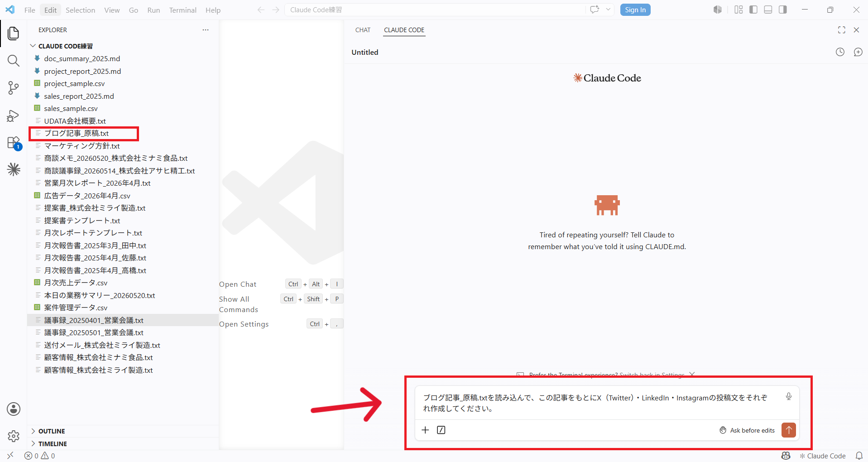Maximize the Claude Code panel
Viewport: 868px width, 462px height.
pyautogui.click(x=842, y=30)
